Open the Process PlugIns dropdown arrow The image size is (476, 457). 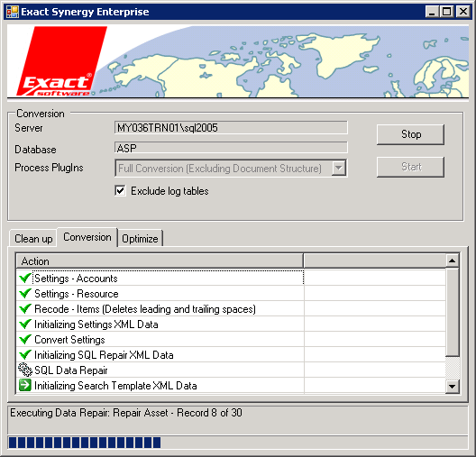[x=338, y=168]
